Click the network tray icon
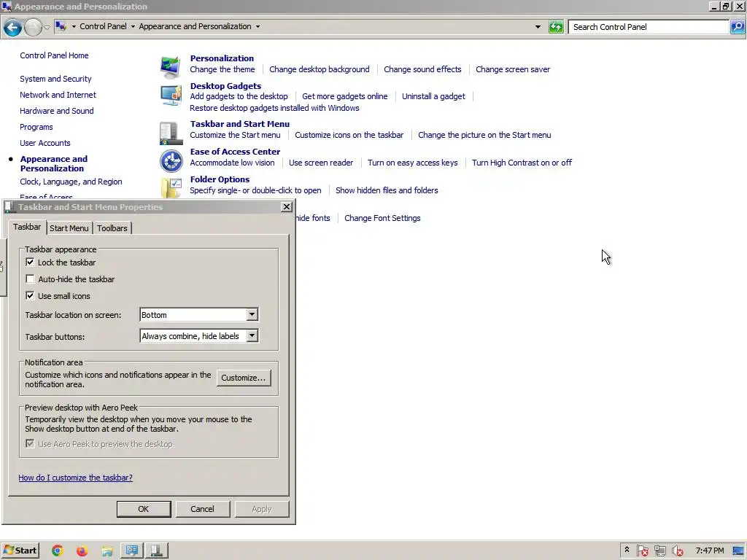The width and height of the screenshot is (747, 560). pos(659,551)
